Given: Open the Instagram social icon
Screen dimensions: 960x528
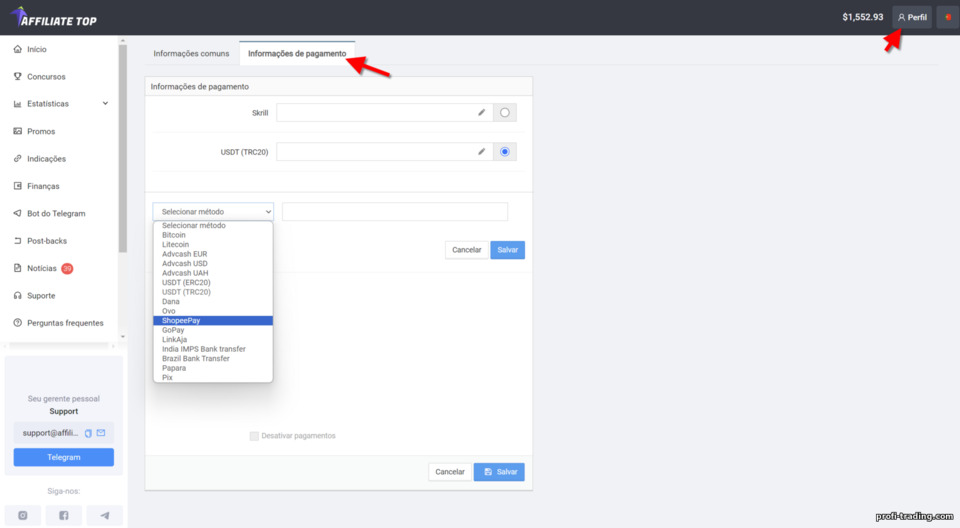Looking at the screenshot, I should click(x=23, y=516).
